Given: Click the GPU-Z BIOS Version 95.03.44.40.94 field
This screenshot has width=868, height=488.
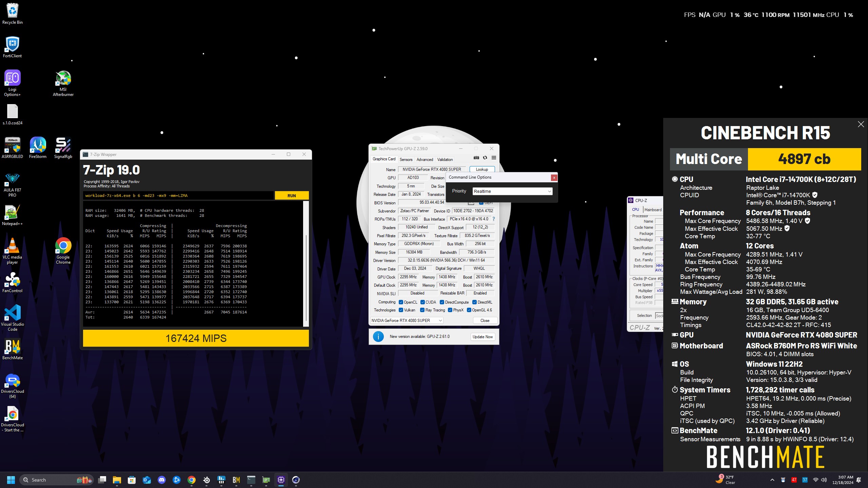Looking at the screenshot, I should tap(432, 203).
